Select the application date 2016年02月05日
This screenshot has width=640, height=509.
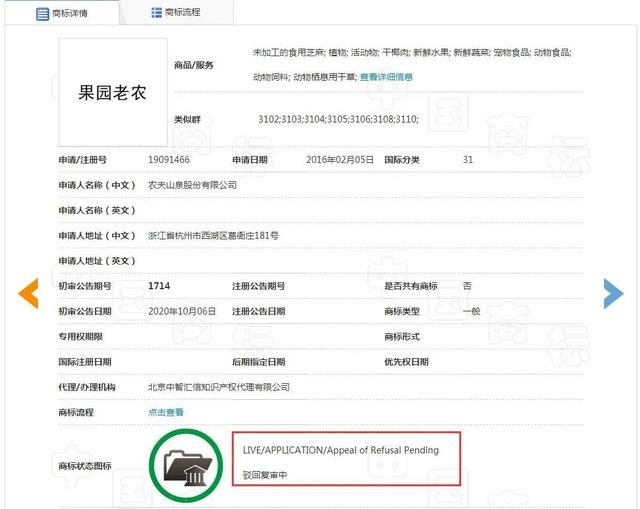(340, 160)
